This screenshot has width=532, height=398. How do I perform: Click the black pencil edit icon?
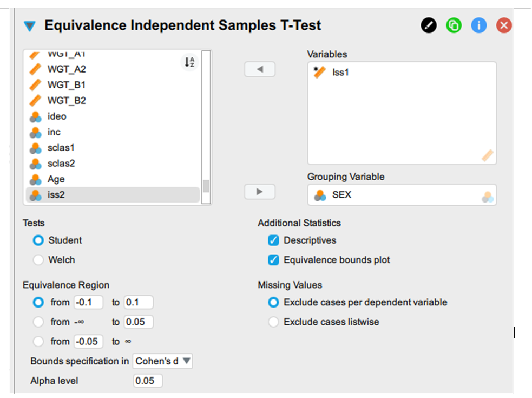pos(429,25)
